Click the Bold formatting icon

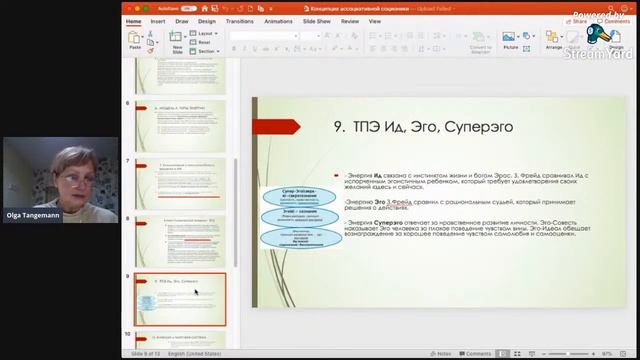[x=234, y=49]
